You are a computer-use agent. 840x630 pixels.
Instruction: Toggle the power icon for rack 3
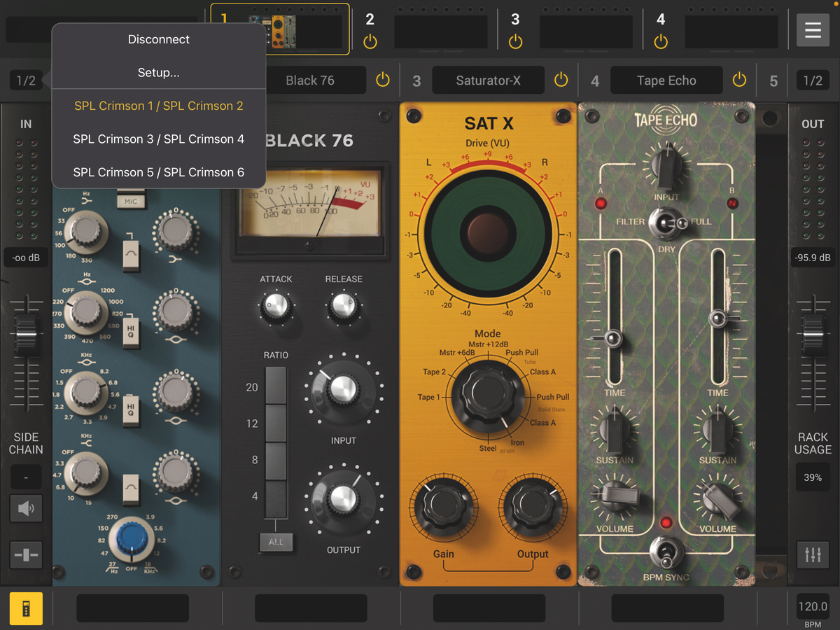point(516,42)
